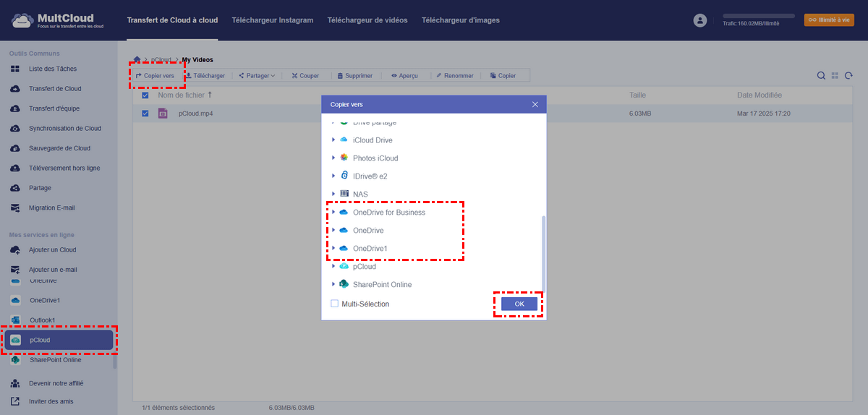Click the Supprimer toolbar button
This screenshot has width=868, height=415.
pos(354,76)
